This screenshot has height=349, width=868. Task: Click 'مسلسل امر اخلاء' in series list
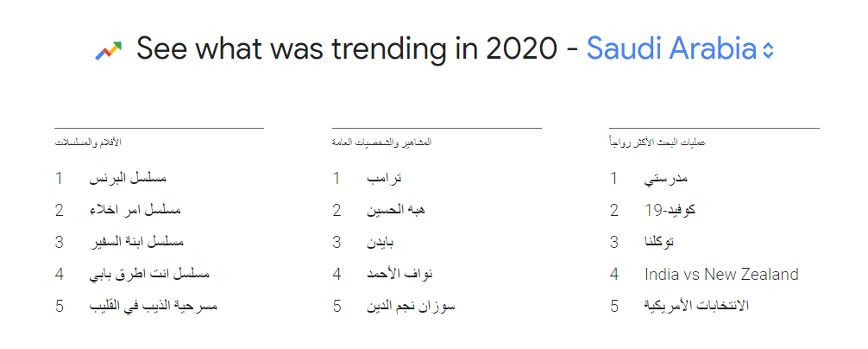tap(135, 210)
